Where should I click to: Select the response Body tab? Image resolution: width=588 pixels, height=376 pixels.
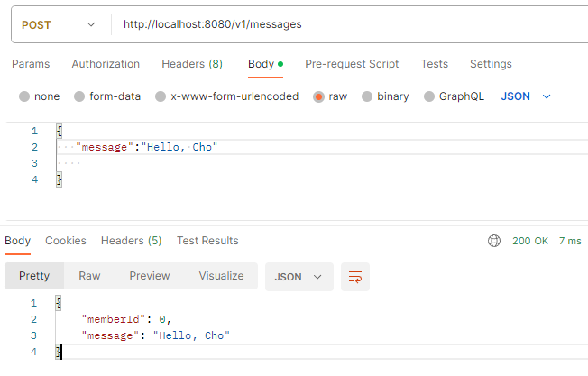point(18,241)
